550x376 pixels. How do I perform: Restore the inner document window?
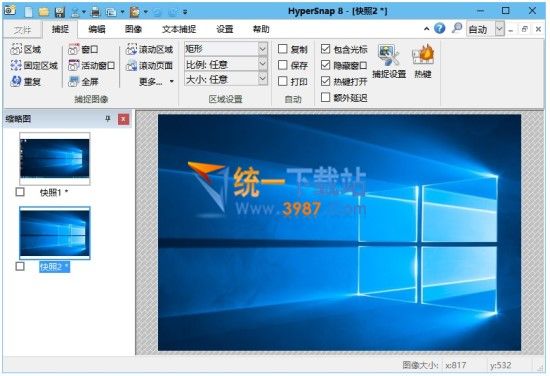pos(524,29)
